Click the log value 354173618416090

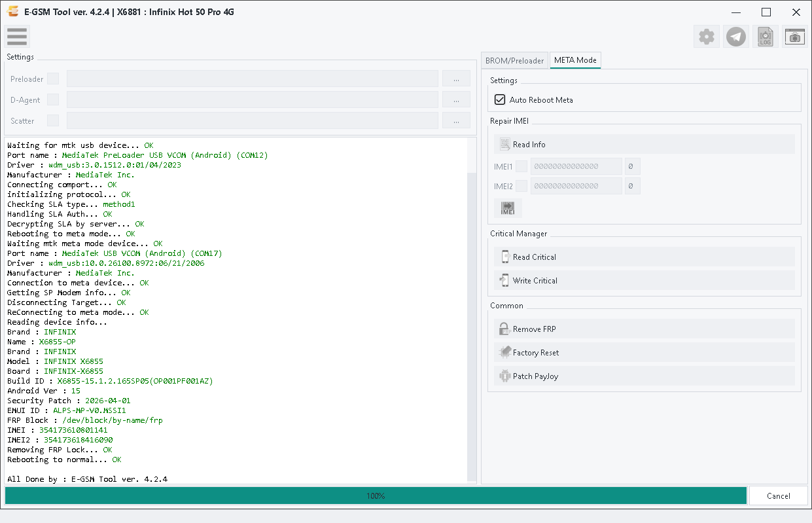point(78,440)
